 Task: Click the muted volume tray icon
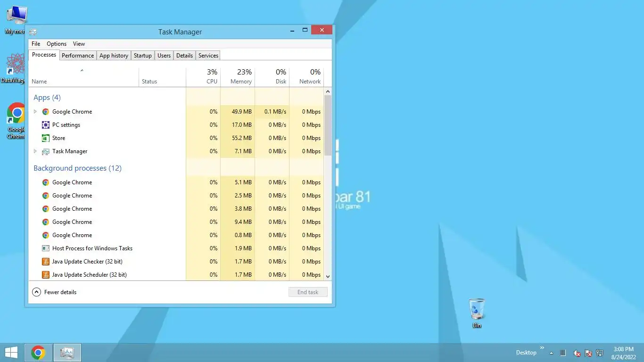point(577,353)
